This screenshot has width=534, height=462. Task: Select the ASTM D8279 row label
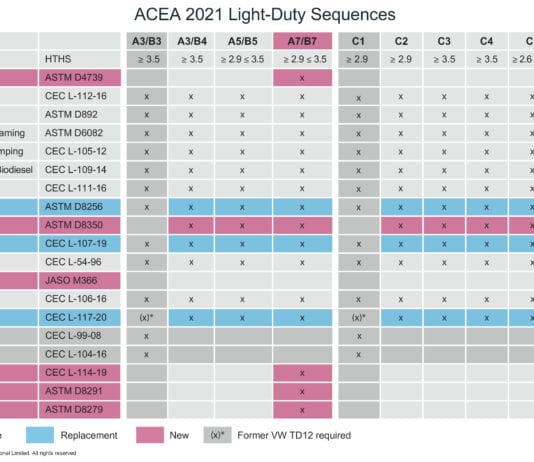coord(80,410)
